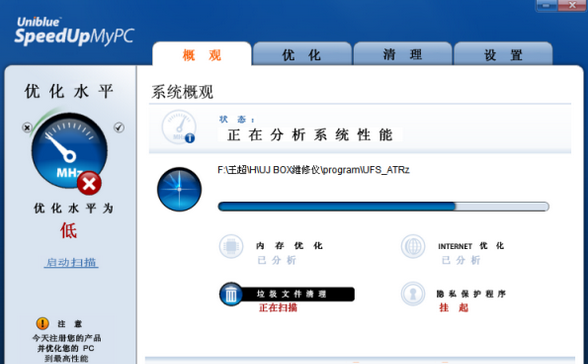Image resolution: width=588 pixels, height=364 pixels.
Task: Click the 隐私保护程序 label
Action: pyautogui.click(x=471, y=294)
